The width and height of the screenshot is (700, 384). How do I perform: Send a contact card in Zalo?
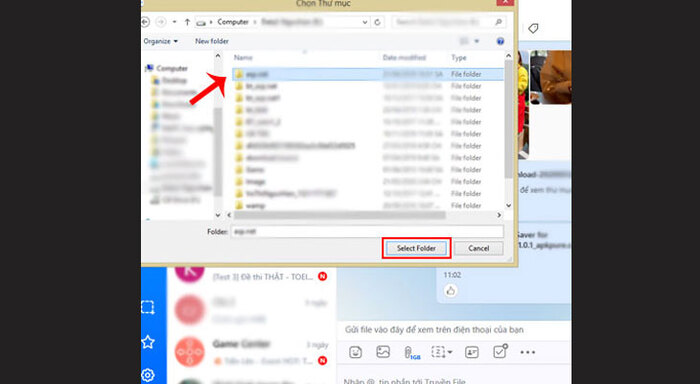click(472, 352)
